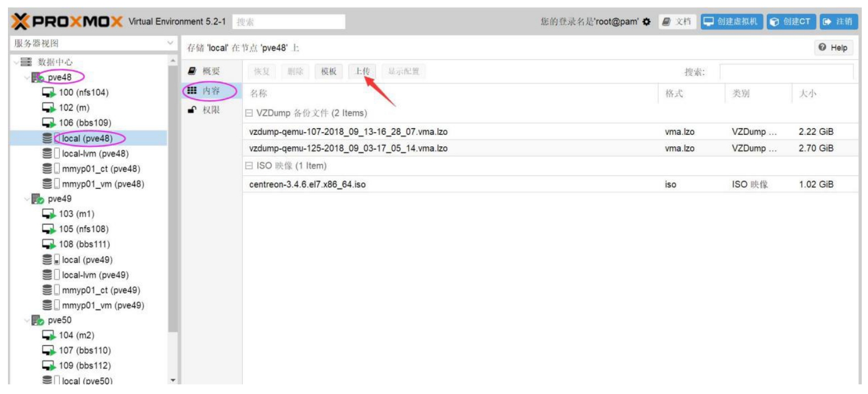Click the 显示配置 show configuration button
This screenshot has height=394, width=868.
(404, 71)
